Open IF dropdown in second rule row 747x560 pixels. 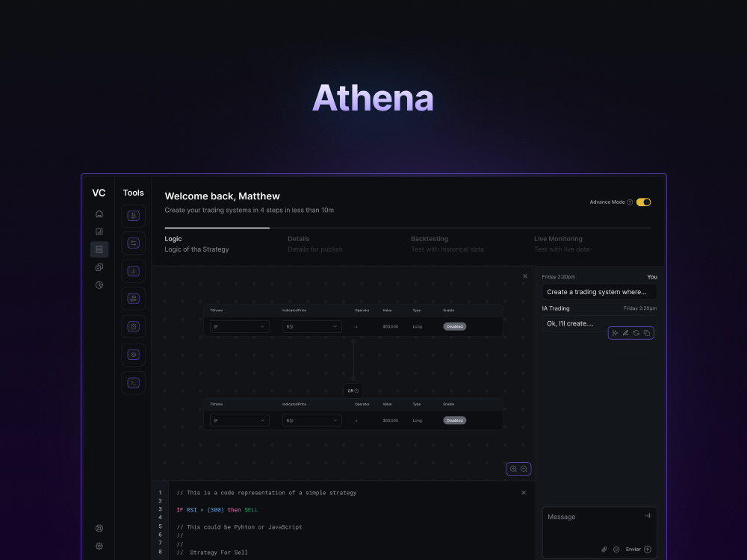click(240, 420)
